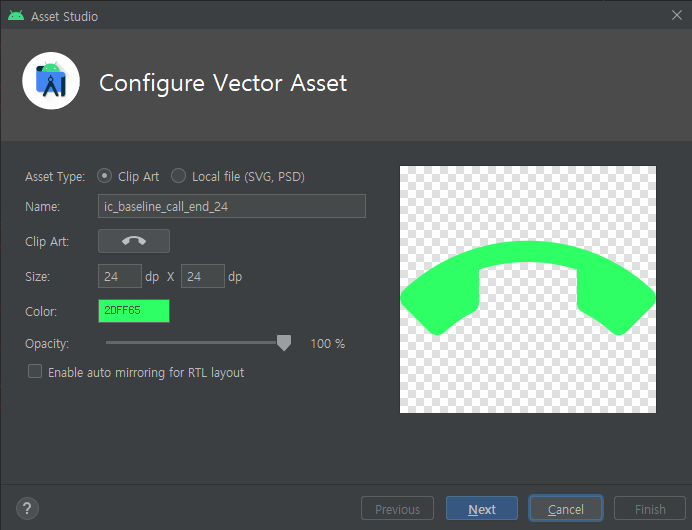Click the Configure Vector Asset heading
The image size is (692, 530).
click(x=223, y=83)
